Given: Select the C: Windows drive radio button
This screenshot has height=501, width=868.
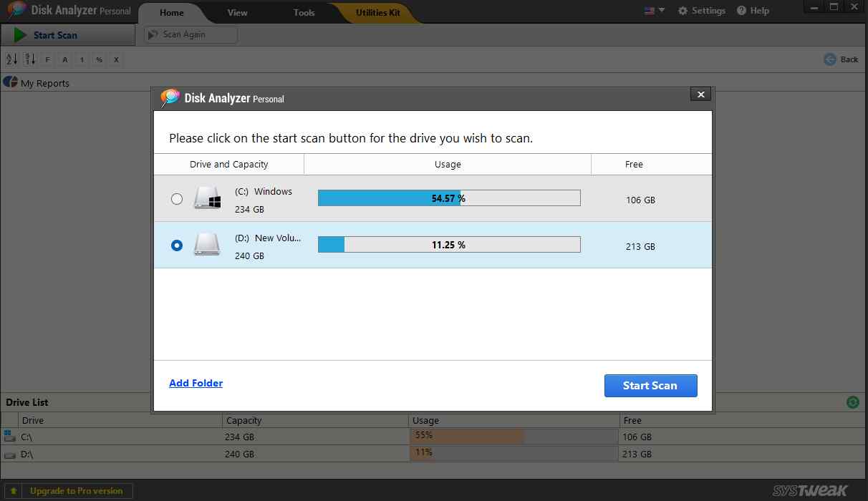Looking at the screenshot, I should click(x=177, y=199).
